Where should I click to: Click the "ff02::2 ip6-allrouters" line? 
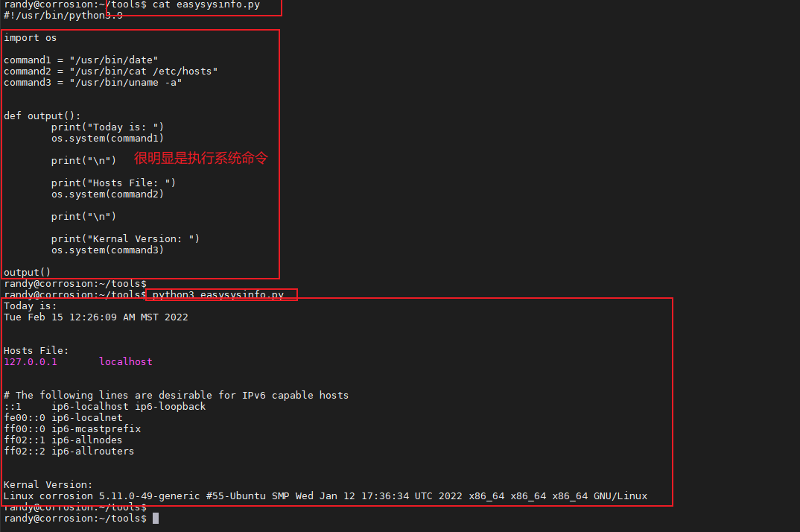coord(69,452)
